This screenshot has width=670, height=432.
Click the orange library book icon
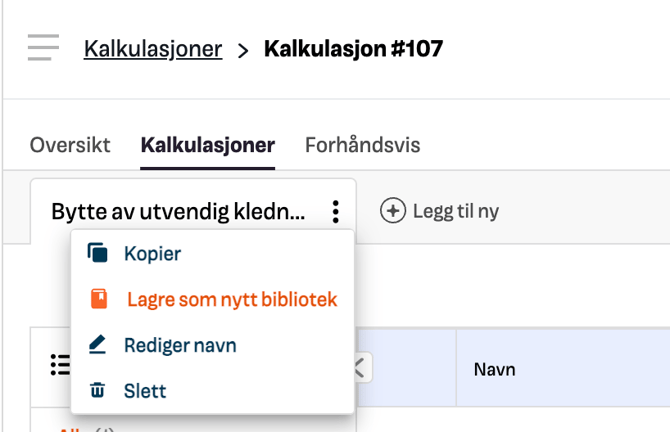98,299
